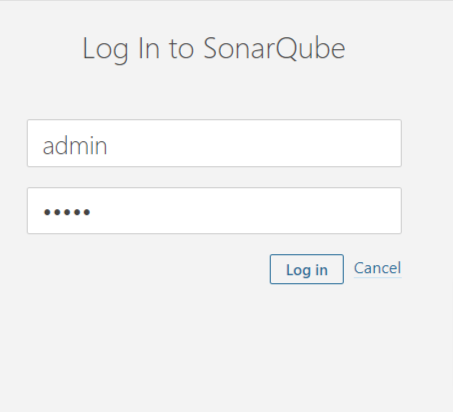Focus the masked password field

coord(214,211)
